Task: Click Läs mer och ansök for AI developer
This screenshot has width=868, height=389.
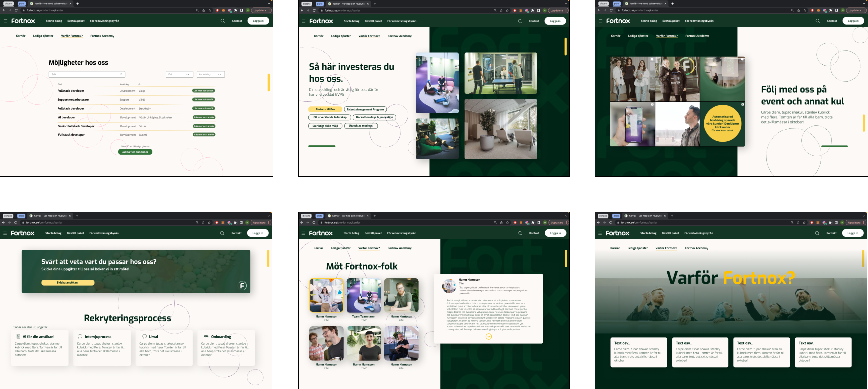Action: [204, 117]
